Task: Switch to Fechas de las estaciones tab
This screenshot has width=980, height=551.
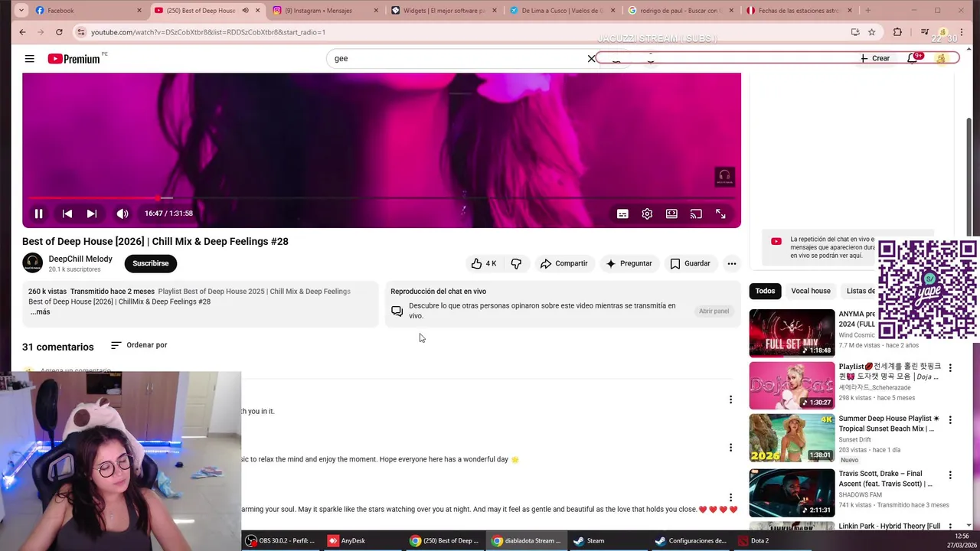Action: pyautogui.click(x=800, y=11)
